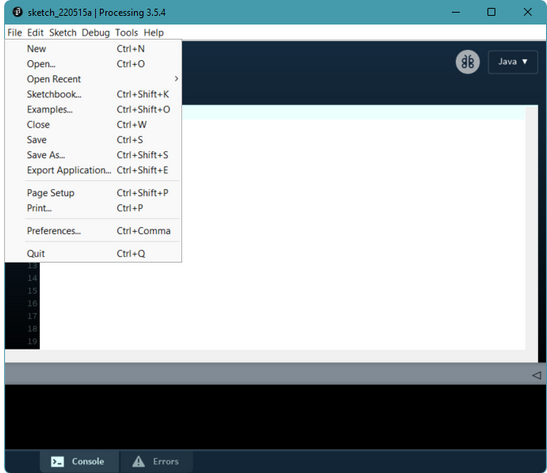547x473 pixels.
Task: Maximize the Processing window
Action: click(491, 12)
